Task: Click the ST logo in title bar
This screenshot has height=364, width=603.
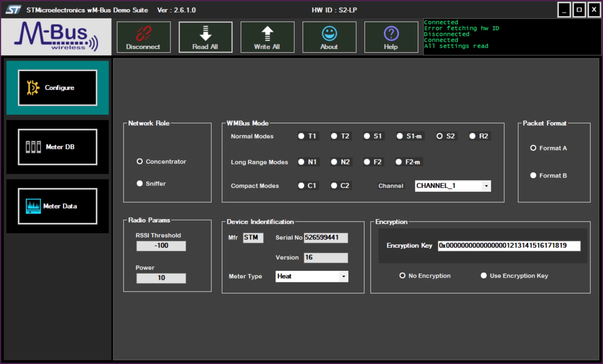Action: click(x=13, y=10)
